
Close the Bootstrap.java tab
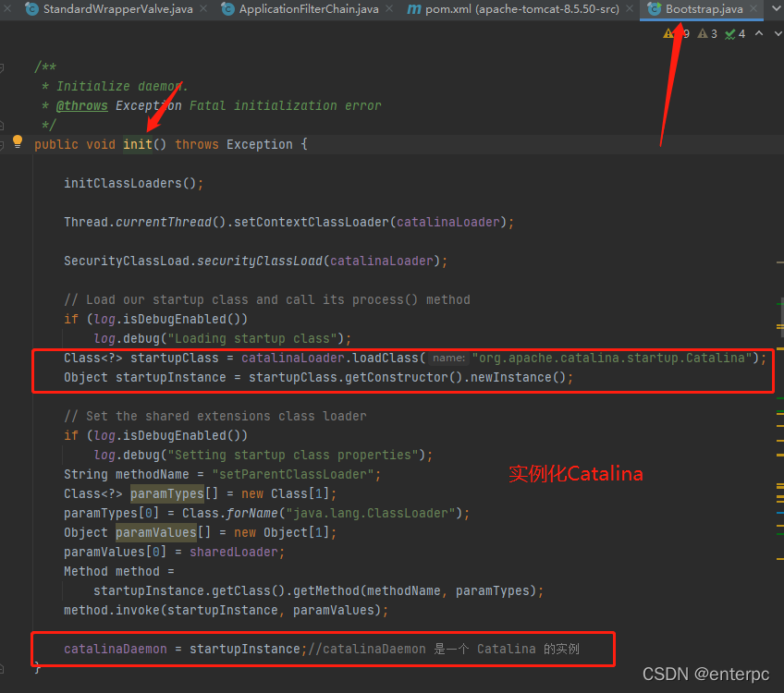(753, 8)
